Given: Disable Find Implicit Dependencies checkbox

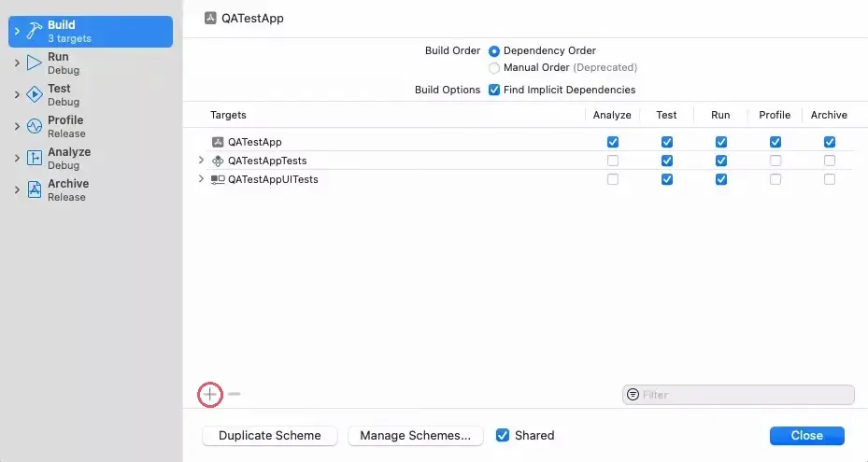Looking at the screenshot, I should click(x=494, y=91).
